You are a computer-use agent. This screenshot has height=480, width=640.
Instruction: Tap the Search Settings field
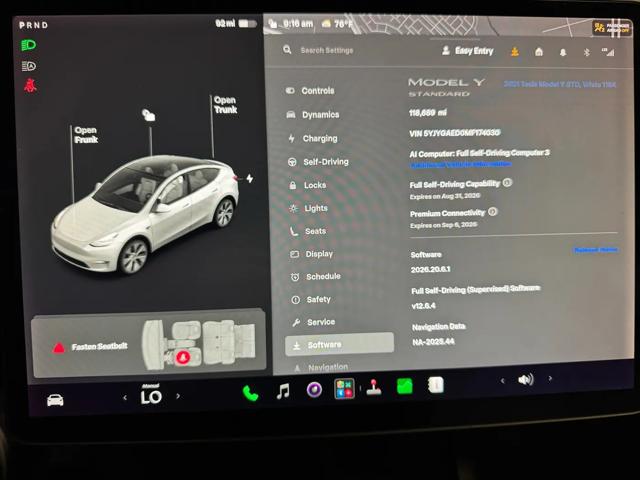coord(327,50)
